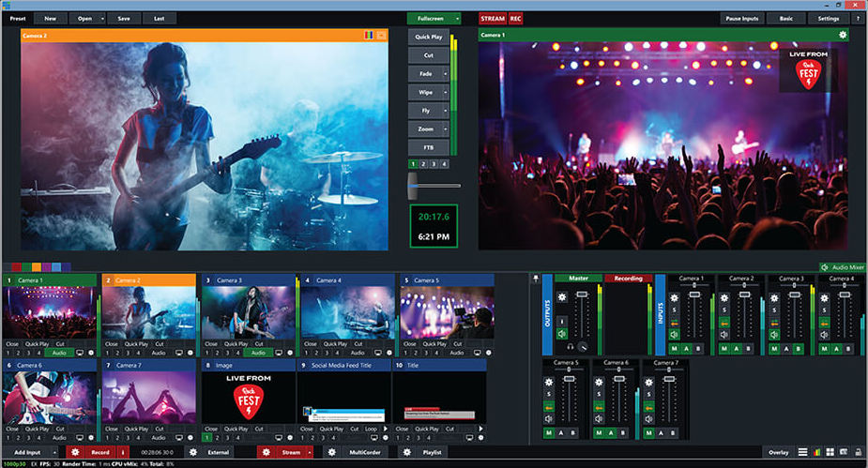Viewport: 868px width, 468px height.
Task: Expand the Fullscreen dropdown arrow
Action: pyautogui.click(x=457, y=18)
